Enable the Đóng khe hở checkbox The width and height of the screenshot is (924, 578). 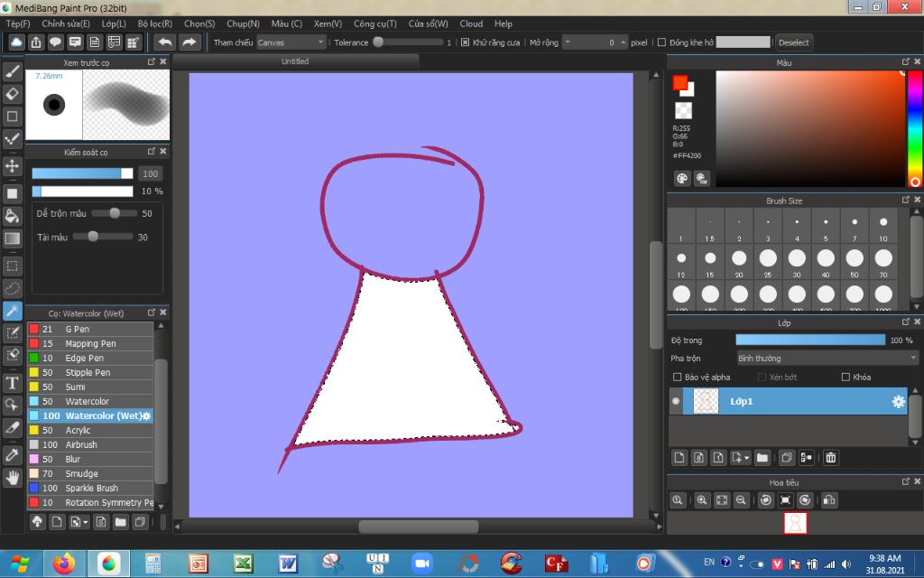(x=661, y=42)
